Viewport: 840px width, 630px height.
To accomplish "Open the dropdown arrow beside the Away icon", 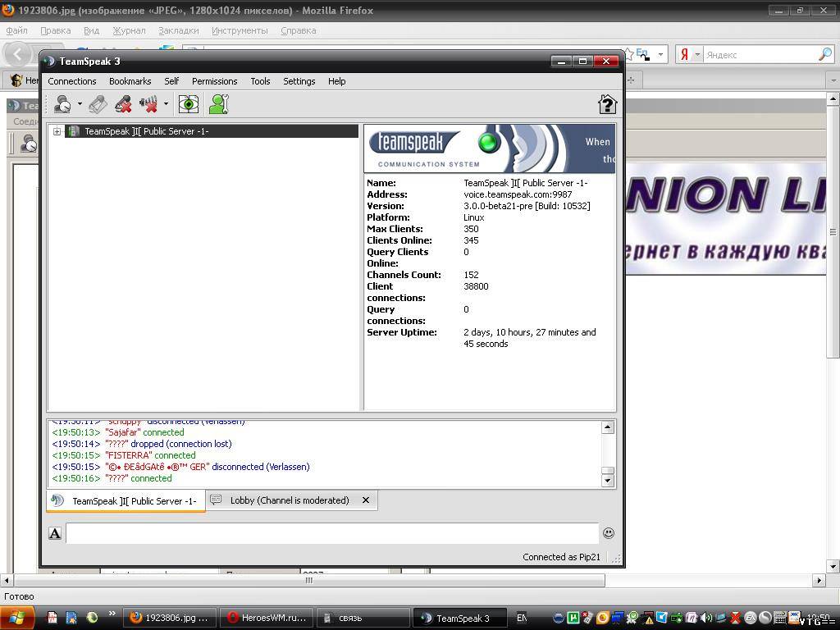I will pos(80,104).
